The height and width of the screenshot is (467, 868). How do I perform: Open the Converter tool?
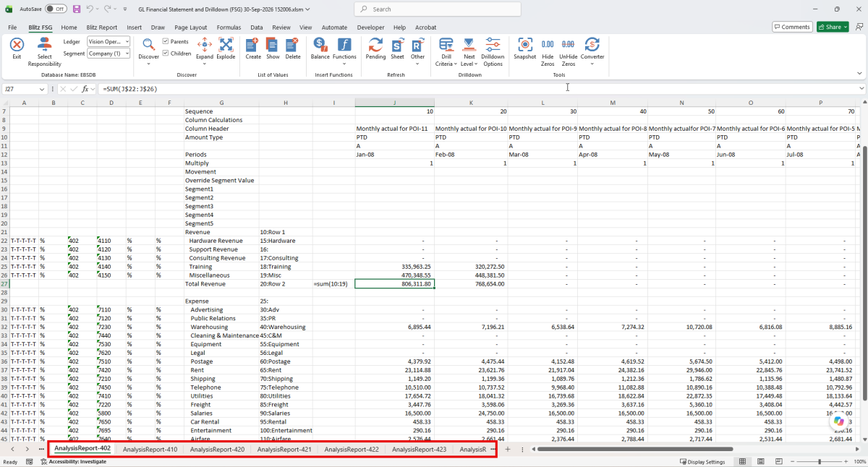(x=592, y=51)
